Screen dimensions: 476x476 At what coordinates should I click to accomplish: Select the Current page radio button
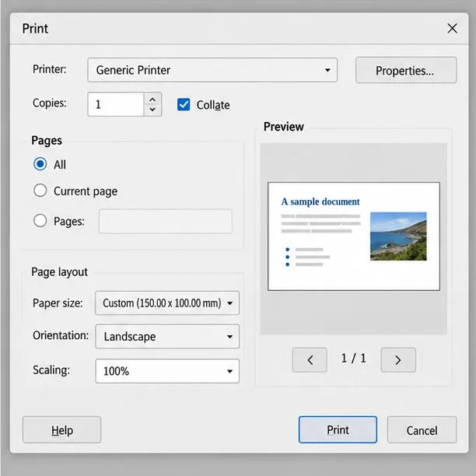40,191
